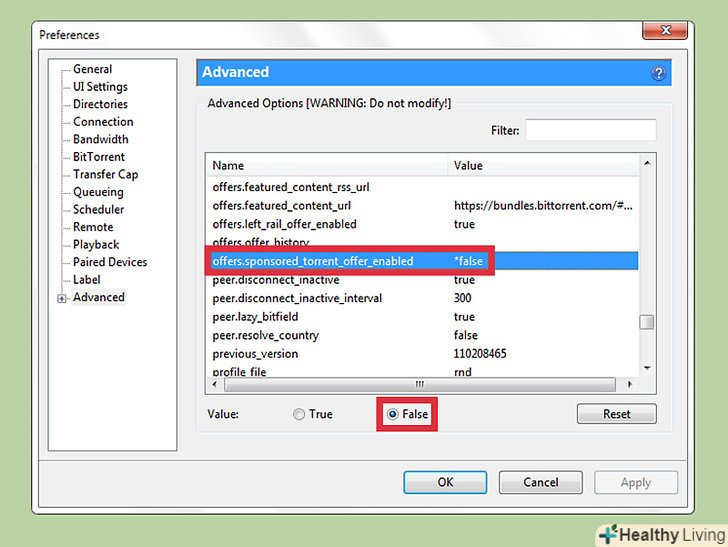Click the help question mark icon
This screenshot has height=547, width=728.
click(658, 73)
